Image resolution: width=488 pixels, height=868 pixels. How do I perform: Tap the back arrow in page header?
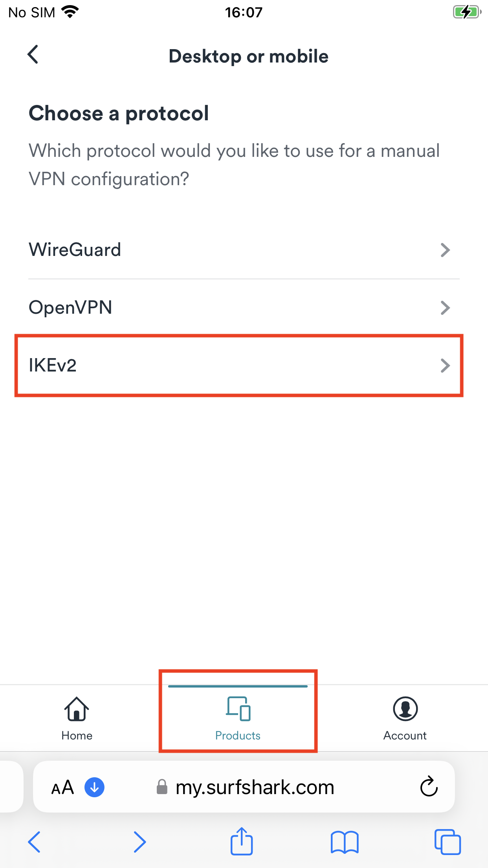[33, 54]
